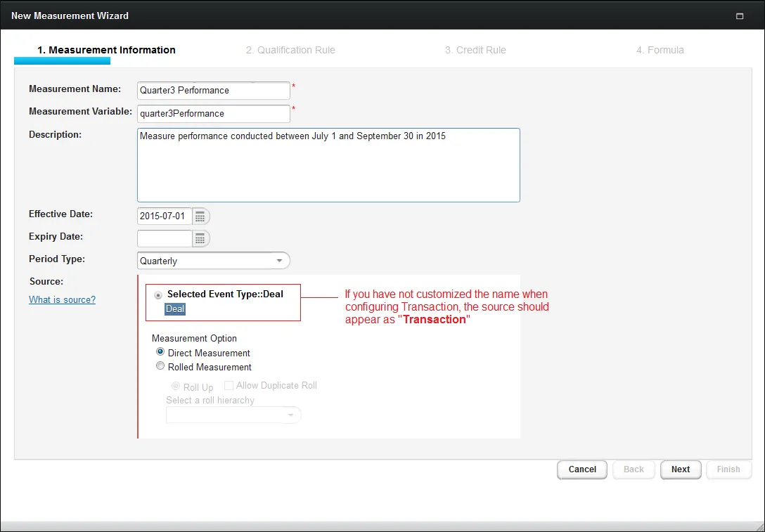This screenshot has width=765, height=532.
Task: Focus the Measurement Variable input field
Action: [213, 114]
